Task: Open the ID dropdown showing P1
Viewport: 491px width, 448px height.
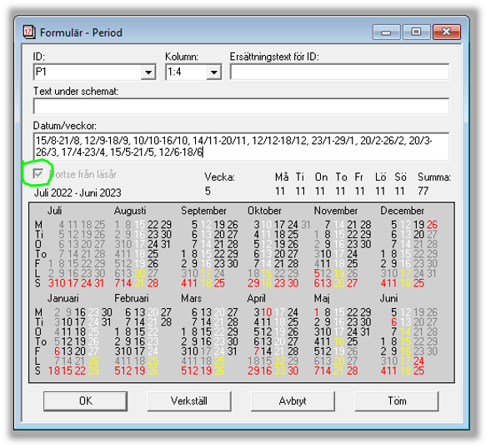Action: [148, 72]
